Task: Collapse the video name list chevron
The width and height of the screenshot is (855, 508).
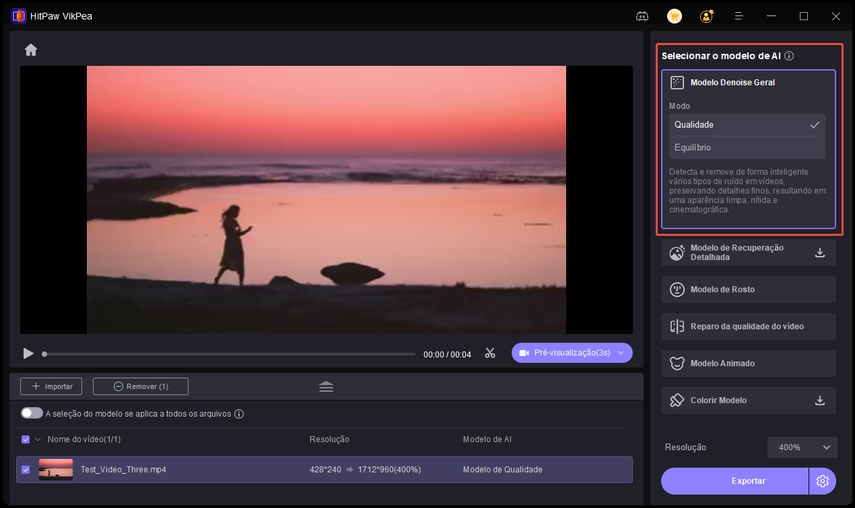Action: pyautogui.click(x=38, y=439)
